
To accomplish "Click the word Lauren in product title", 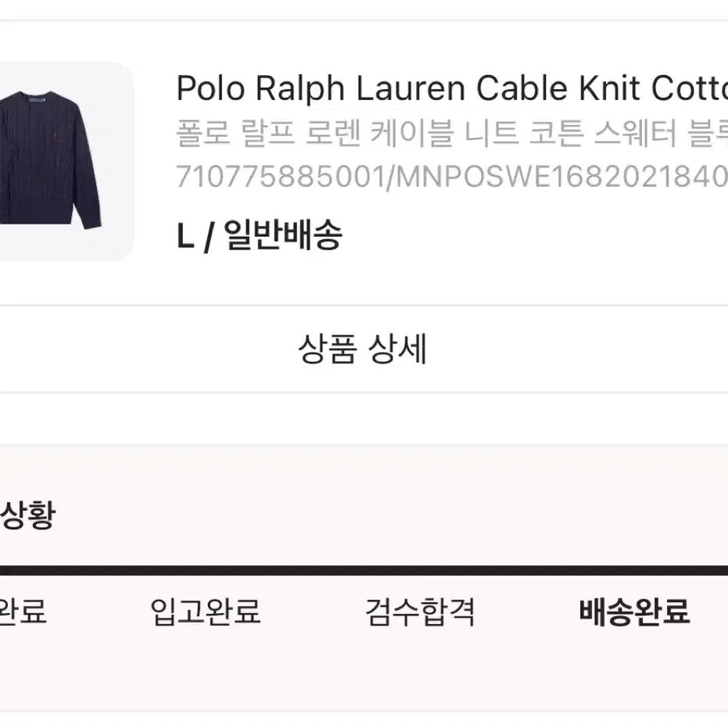I will 411,88.
